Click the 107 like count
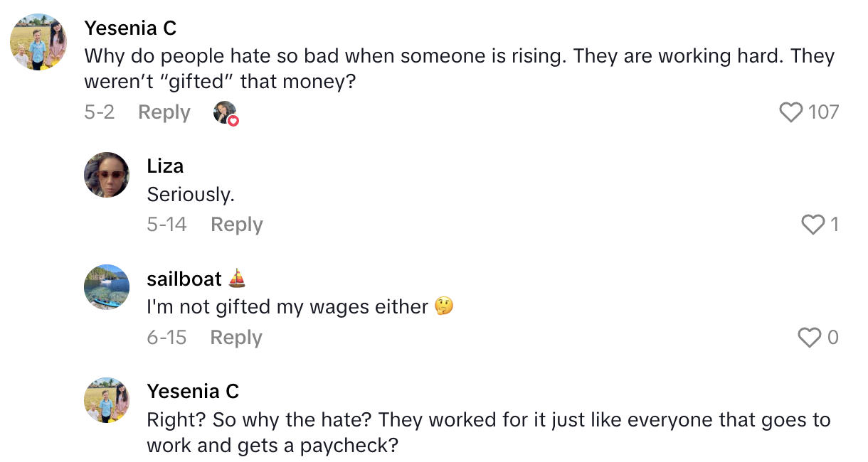This screenshot has height=462, width=868. [824, 112]
